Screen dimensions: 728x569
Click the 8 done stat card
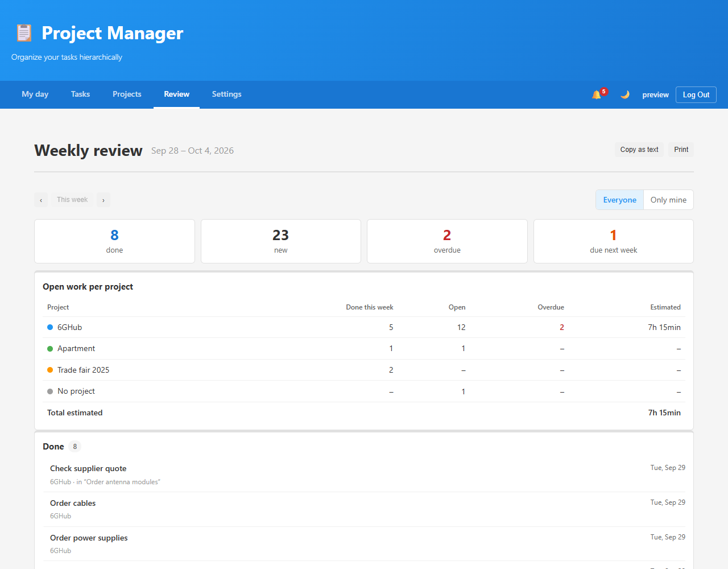pos(114,241)
